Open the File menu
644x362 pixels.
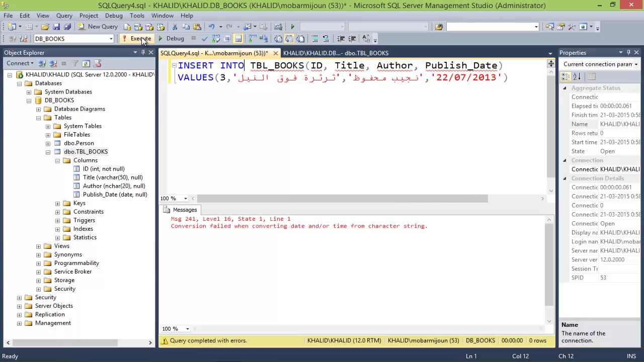click(8, 16)
